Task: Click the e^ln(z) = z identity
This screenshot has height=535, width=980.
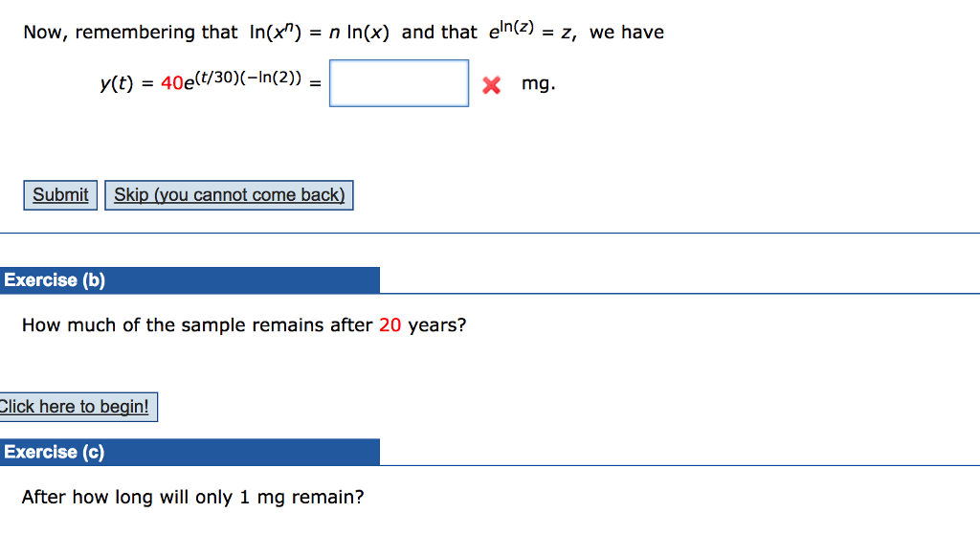Action: click(x=531, y=31)
